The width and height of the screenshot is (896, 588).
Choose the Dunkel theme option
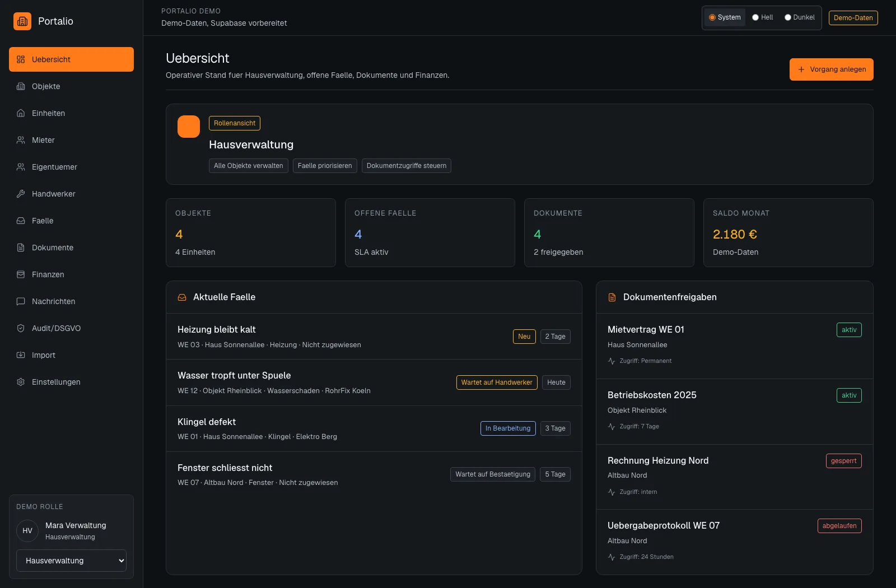click(x=787, y=17)
